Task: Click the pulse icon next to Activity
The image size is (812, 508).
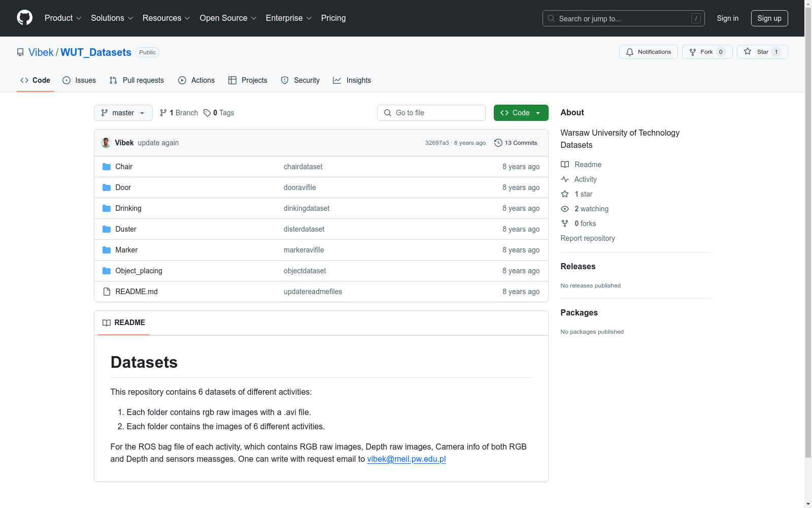Action: 565,179
